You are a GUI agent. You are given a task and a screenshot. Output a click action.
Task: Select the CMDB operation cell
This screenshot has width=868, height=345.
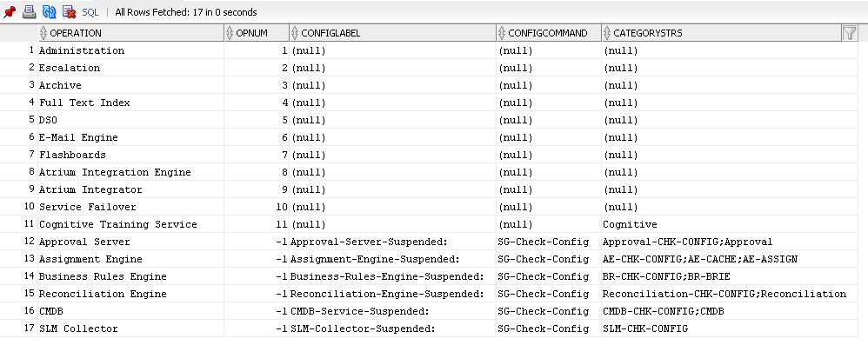(131, 311)
